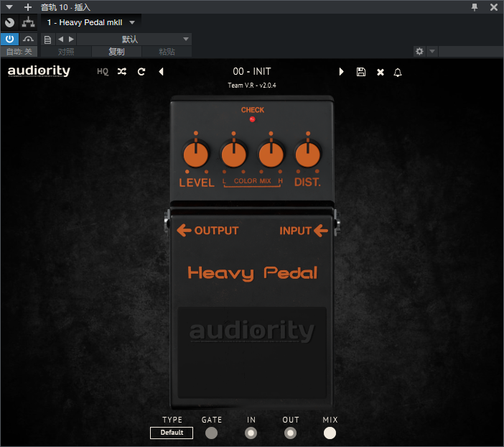This screenshot has height=447, width=504.
Task: Open the 1 - Heavy Pedal mkII dropdown
Action: [x=90, y=22]
